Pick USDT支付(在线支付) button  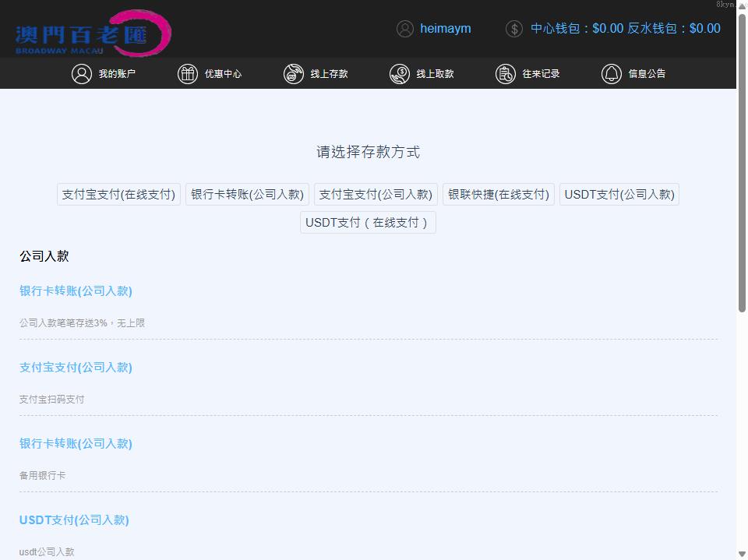(x=368, y=223)
